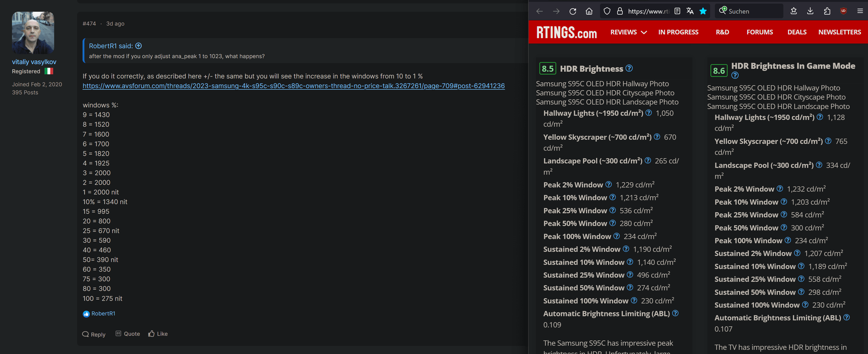The image size is (868, 354).
Task: Translate this page icon
Action: click(x=690, y=11)
